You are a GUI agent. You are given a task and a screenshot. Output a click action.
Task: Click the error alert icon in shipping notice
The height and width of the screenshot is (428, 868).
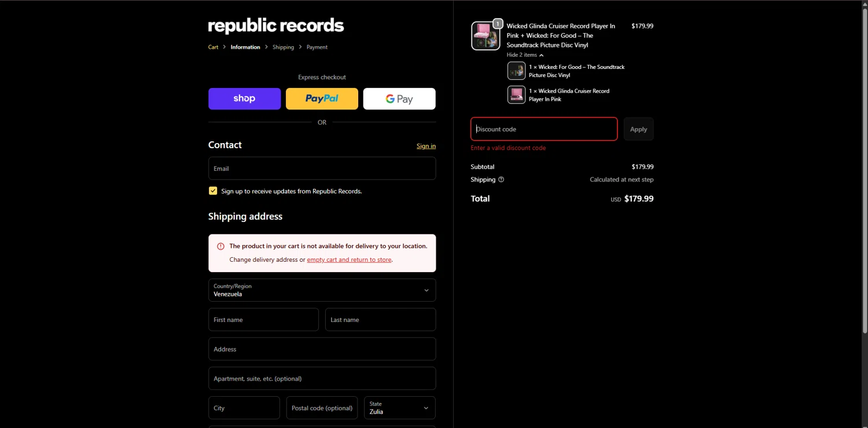(220, 246)
